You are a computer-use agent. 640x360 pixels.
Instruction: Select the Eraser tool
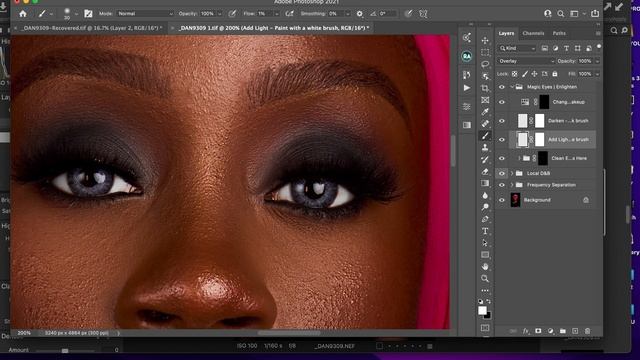point(485,172)
